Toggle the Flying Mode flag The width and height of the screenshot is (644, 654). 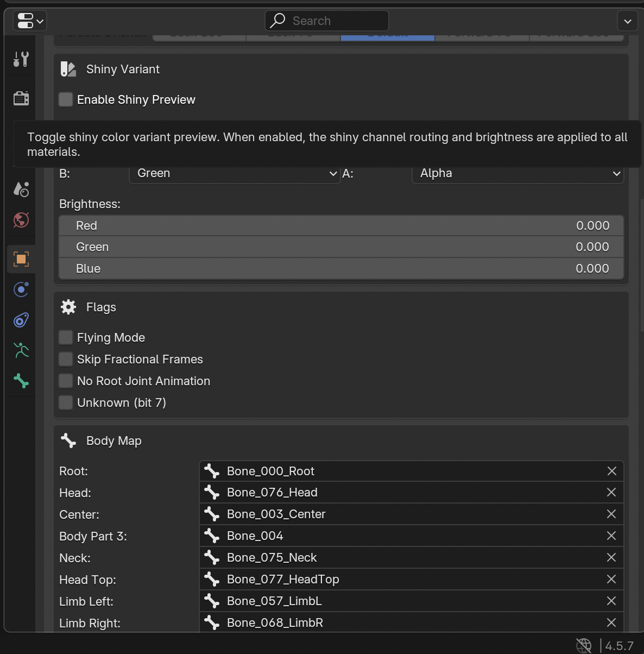point(66,337)
